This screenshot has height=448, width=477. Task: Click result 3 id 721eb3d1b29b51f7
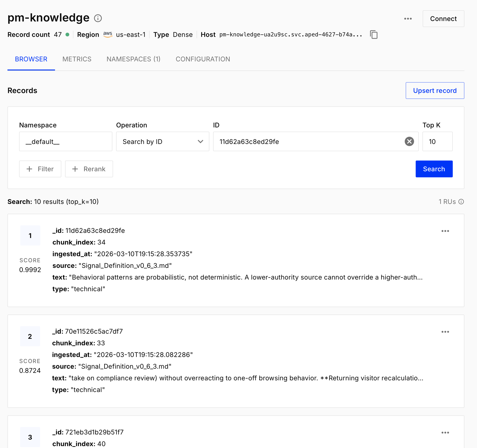(x=94, y=432)
